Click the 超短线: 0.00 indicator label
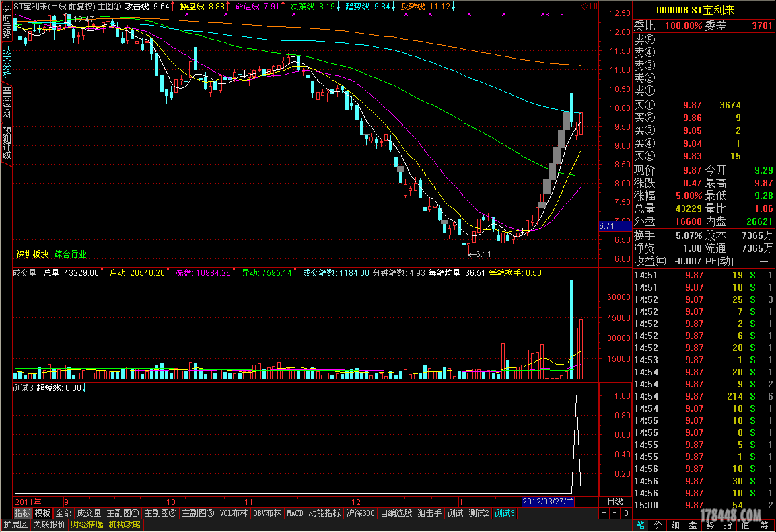This screenshot has height=532, width=776. tap(61, 388)
